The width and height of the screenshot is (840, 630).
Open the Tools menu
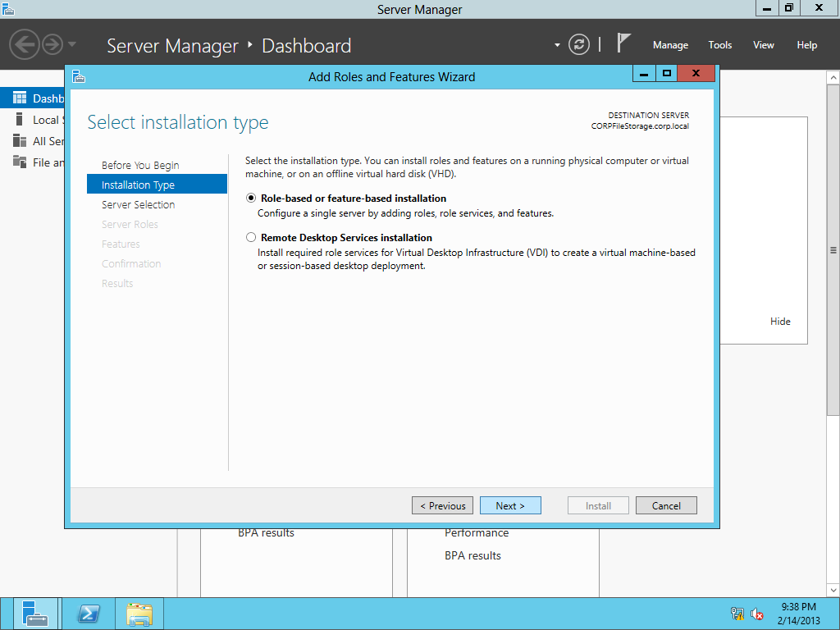point(719,45)
